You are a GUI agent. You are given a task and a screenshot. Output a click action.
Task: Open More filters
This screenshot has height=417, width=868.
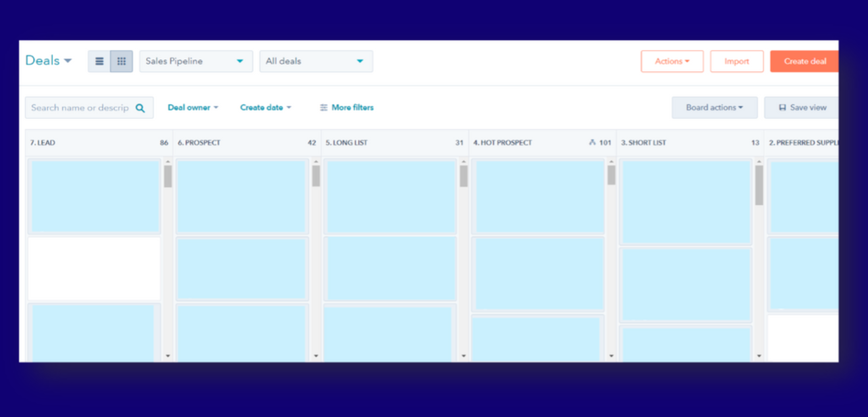[x=347, y=107]
